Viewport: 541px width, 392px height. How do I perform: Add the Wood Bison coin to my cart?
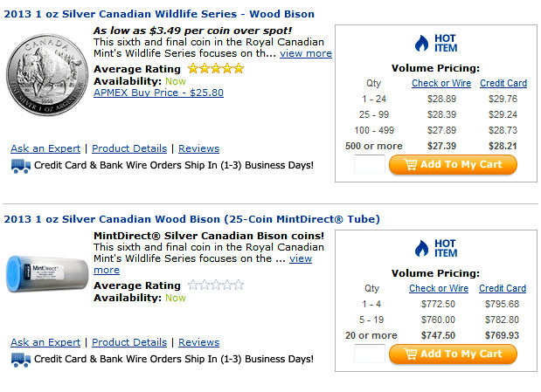pos(453,164)
